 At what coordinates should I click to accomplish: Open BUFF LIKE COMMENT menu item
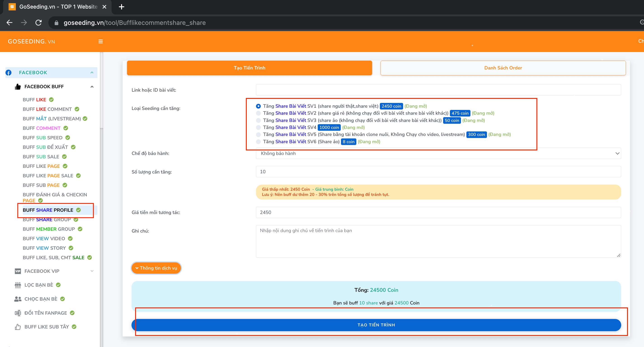[x=47, y=109]
